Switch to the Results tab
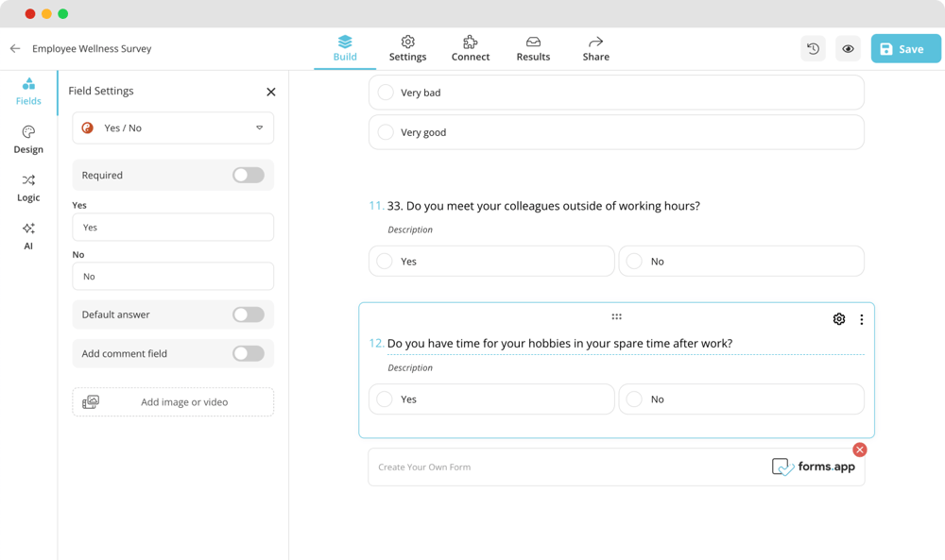This screenshot has height=560, width=945. coord(533,48)
